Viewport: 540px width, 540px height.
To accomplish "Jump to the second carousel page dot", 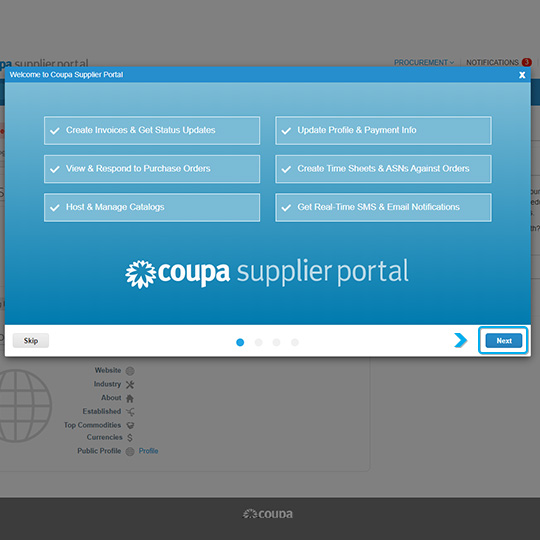I will (259, 342).
